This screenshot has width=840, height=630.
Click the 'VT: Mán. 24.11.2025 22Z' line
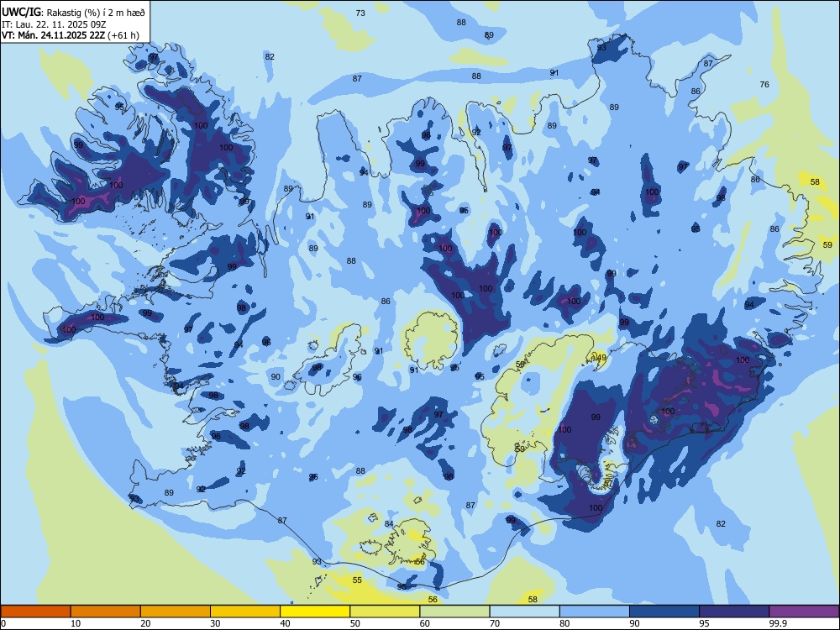click(54, 35)
